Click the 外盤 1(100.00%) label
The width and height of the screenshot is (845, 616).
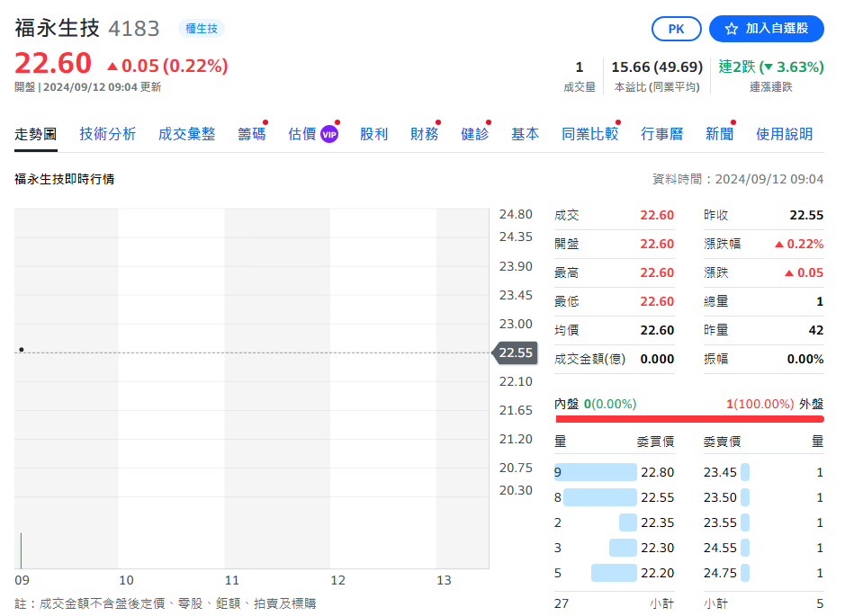point(775,404)
